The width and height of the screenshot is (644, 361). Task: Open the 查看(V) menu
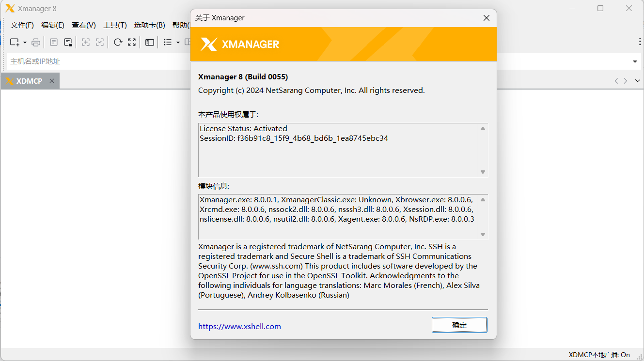[84, 25]
